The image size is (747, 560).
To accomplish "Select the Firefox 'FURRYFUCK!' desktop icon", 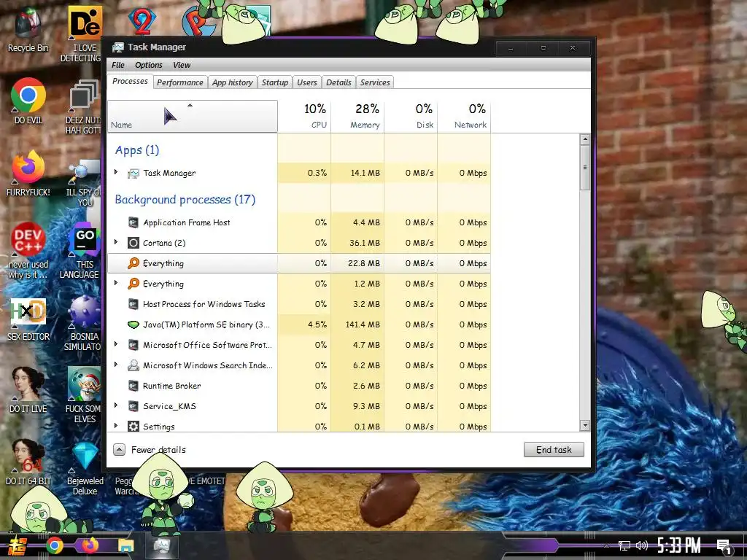I will (x=28, y=174).
